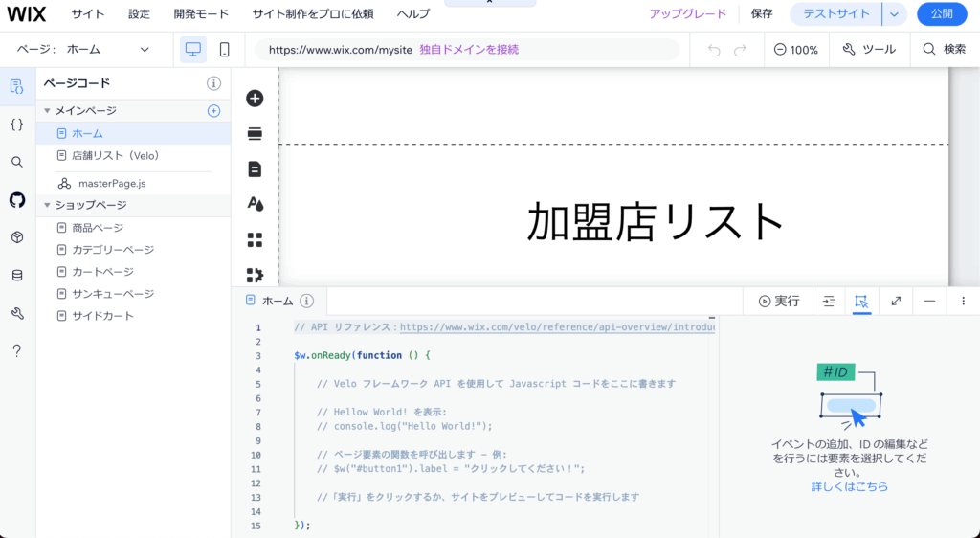
Task: Open the GitHub integration icon
Action: pyautogui.click(x=17, y=200)
